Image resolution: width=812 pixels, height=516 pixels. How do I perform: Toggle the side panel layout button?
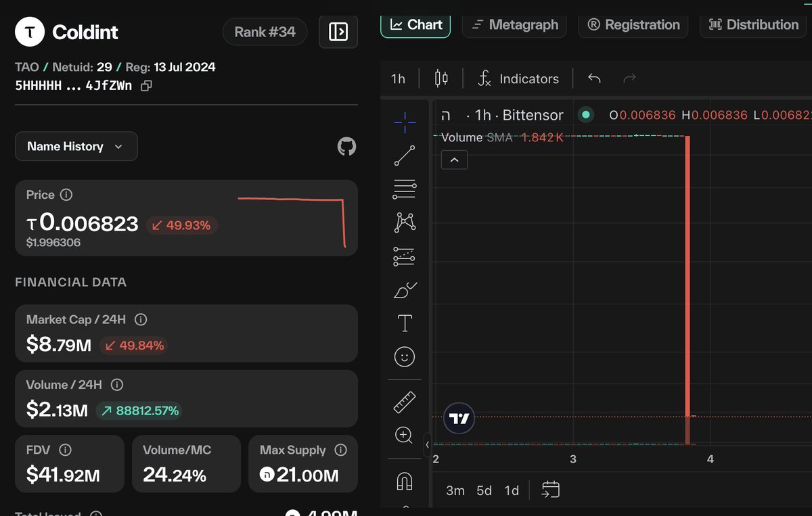(338, 32)
